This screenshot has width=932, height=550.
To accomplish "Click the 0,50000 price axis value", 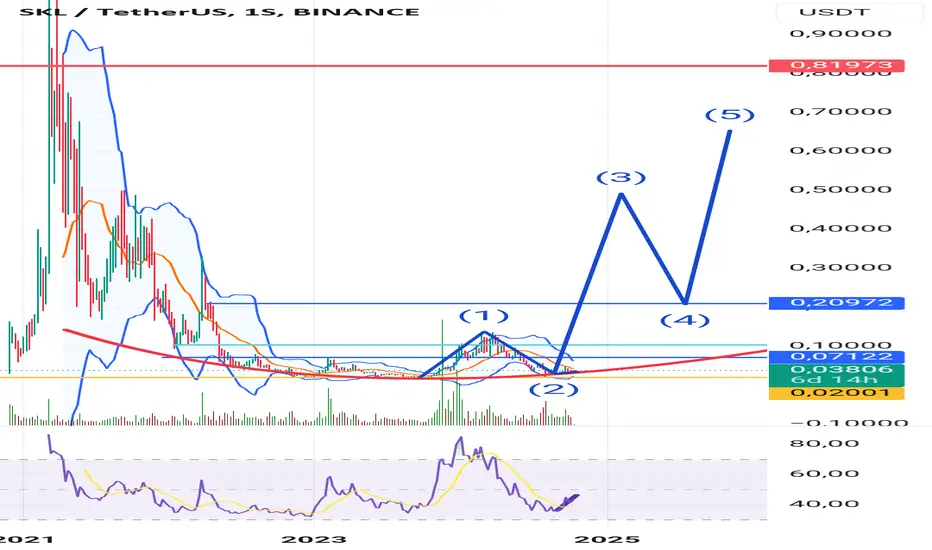I will 840,189.
